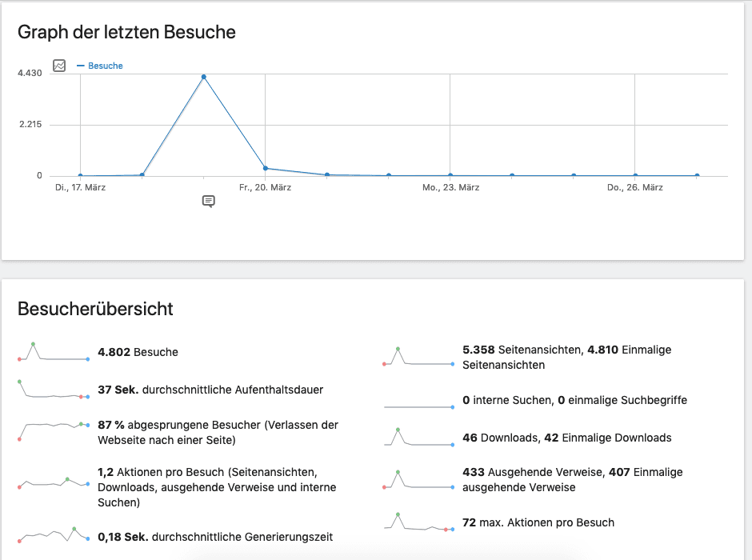Click the peak data point on the visits graph
This screenshot has height=560, width=752.
pos(204,77)
